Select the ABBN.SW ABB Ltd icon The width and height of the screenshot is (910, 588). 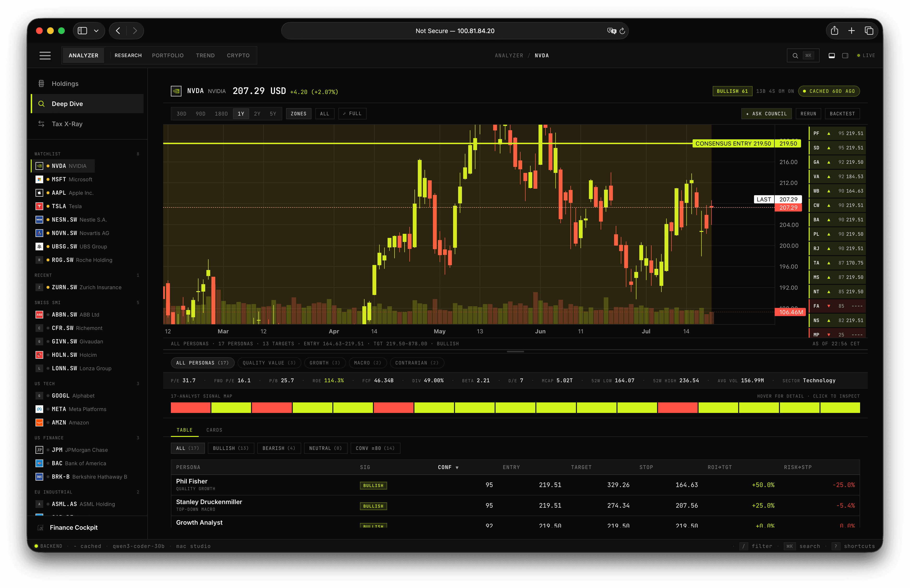(39, 315)
